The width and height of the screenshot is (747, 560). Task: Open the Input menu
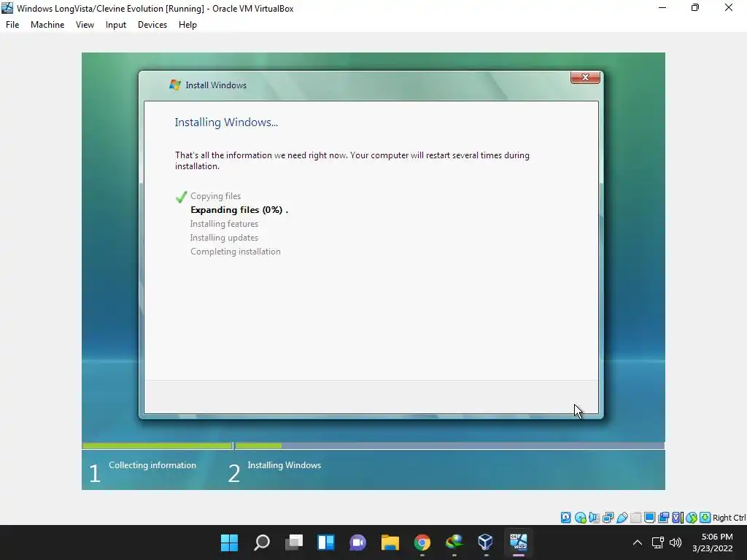(x=116, y=25)
